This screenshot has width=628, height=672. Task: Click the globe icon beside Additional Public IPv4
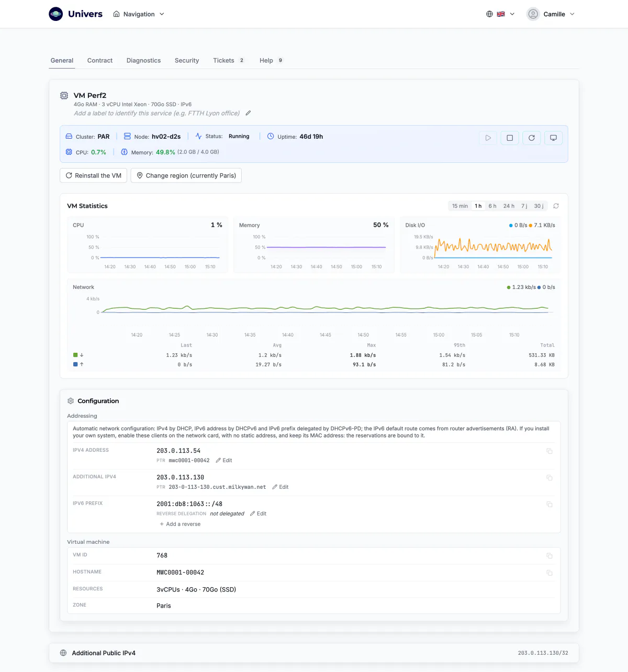(x=63, y=653)
